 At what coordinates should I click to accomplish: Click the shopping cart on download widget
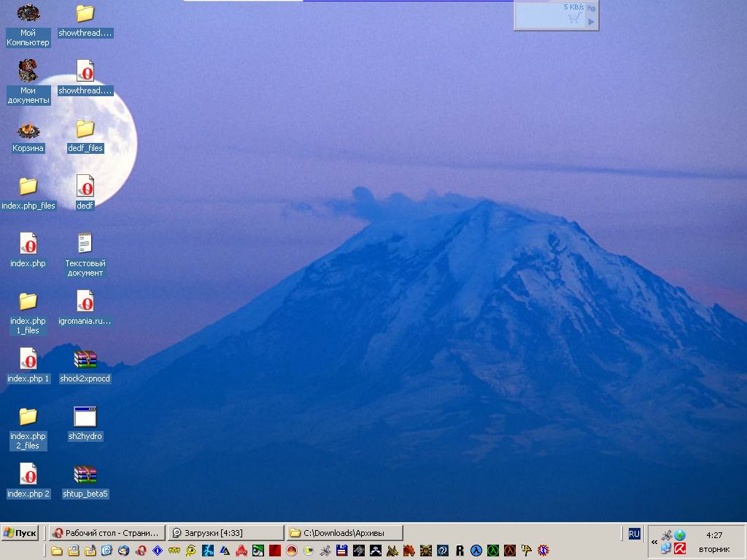(x=574, y=18)
